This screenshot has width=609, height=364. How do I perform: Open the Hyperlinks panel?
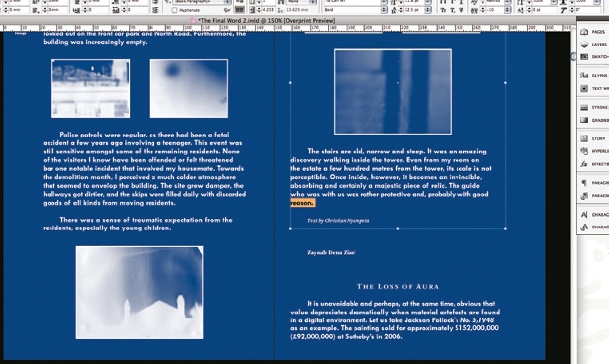(594, 151)
